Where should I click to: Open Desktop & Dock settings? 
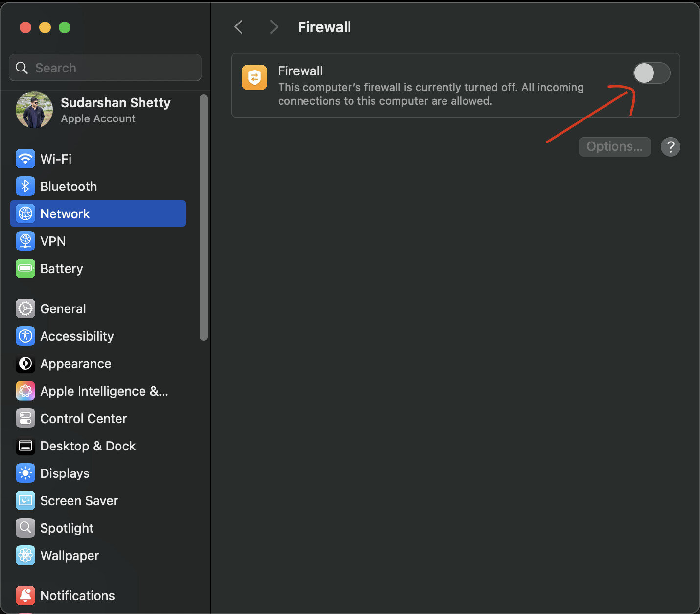click(88, 446)
